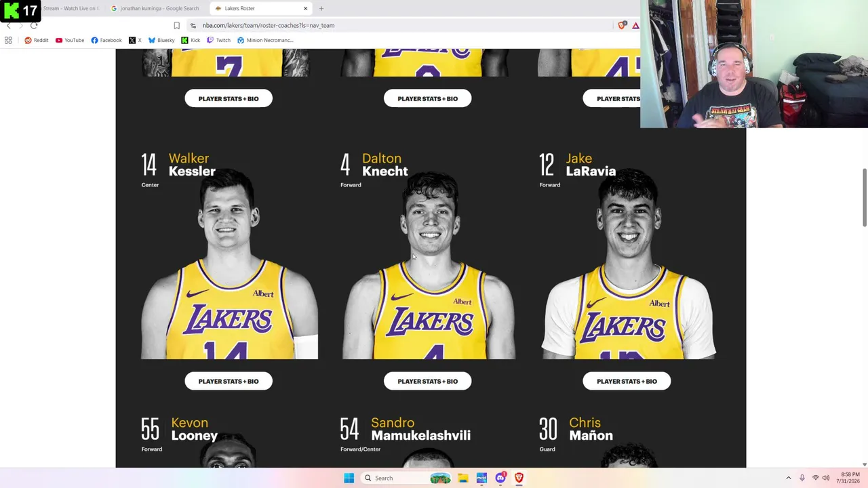
Task: Open the mcid app on taskbar
Action: [481, 478]
